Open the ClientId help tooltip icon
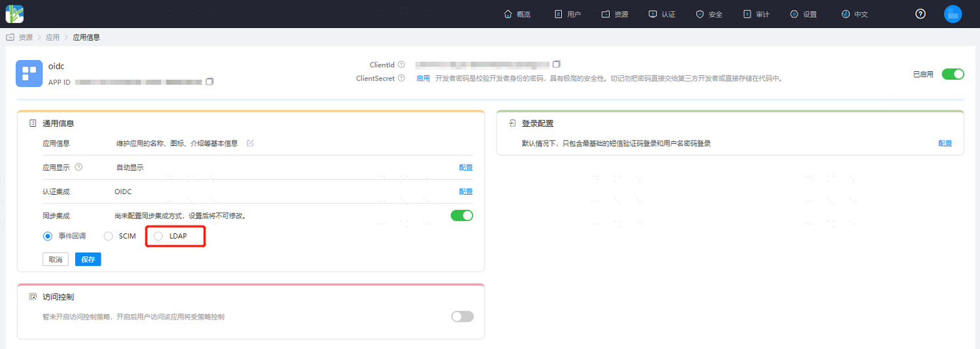This screenshot has width=980, height=349. tap(401, 65)
